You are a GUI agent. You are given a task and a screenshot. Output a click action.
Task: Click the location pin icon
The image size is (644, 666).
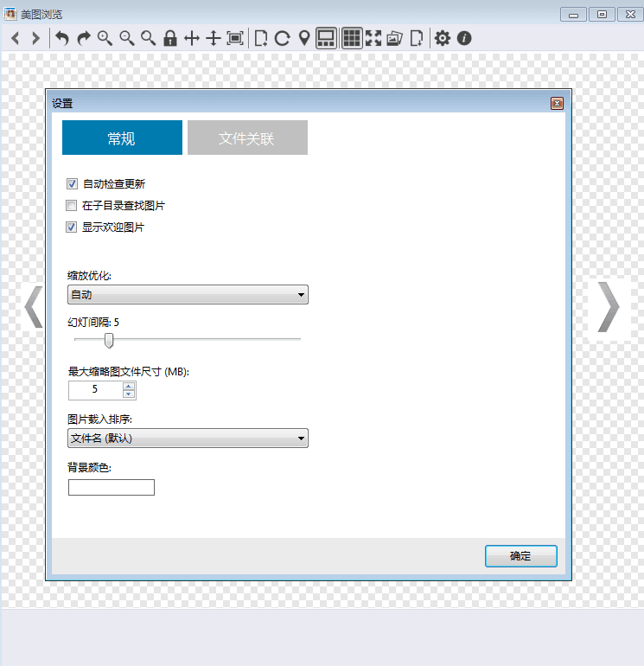304,38
